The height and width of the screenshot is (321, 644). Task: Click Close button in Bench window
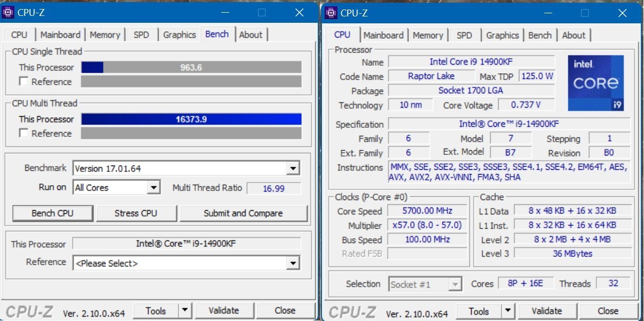click(285, 310)
